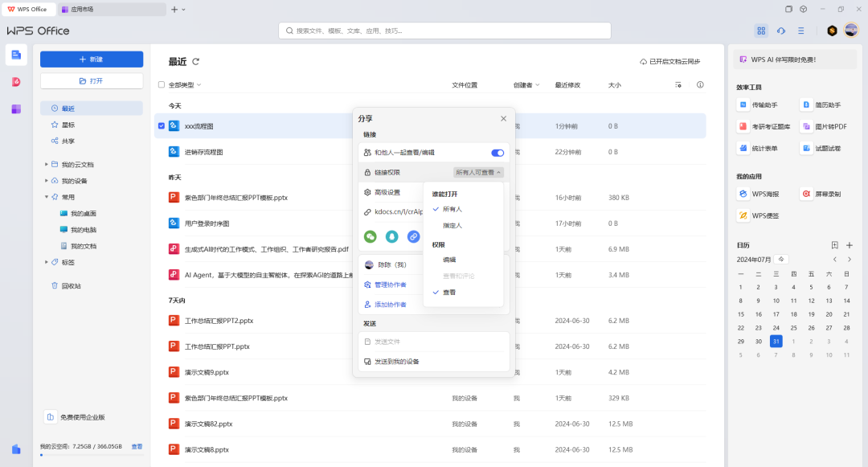The width and height of the screenshot is (868, 467).
Task: Go to previous calendar month
Action: pos(835,260)
